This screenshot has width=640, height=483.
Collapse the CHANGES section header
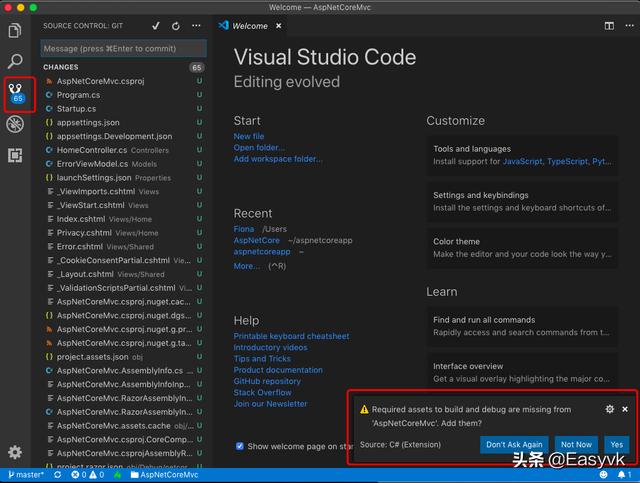point(123,67)
